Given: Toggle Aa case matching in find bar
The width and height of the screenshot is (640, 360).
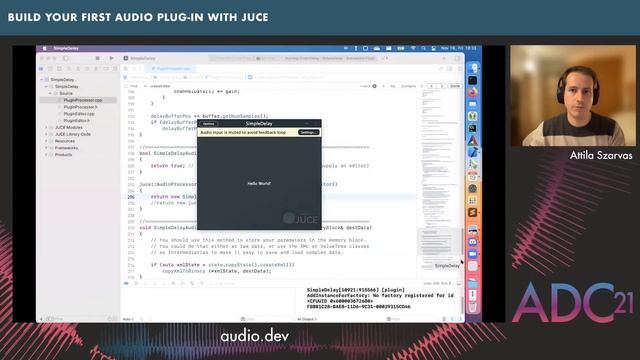Looking at the screenshot, I should pyautogui.click(x=393, y=86).
